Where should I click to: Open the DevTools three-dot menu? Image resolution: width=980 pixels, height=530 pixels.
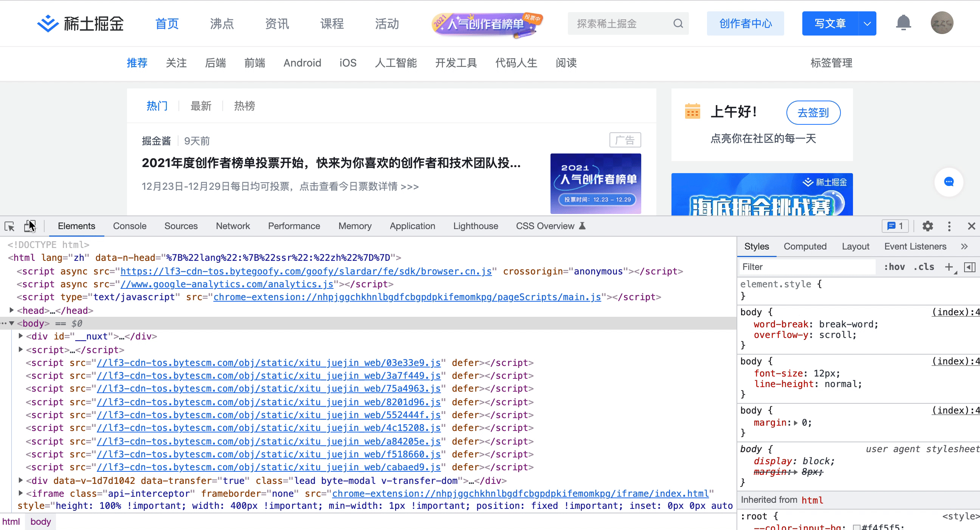(949, 226)
